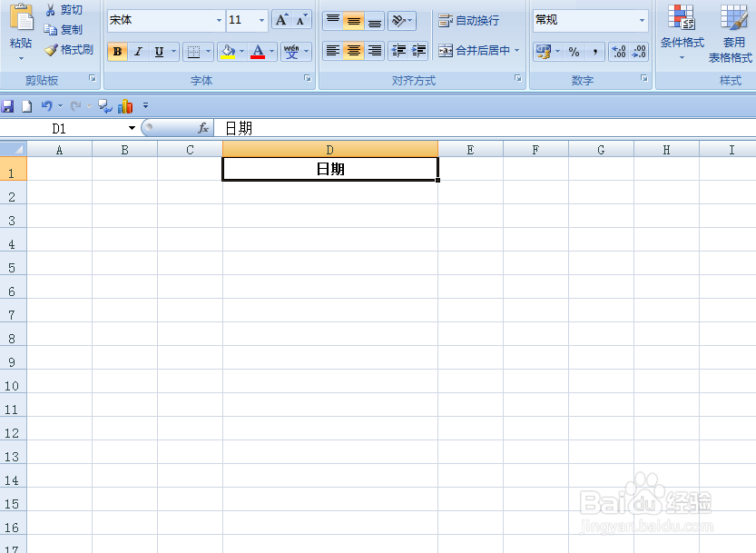Select the Format Painter (格式刷) brush
This screenshot has height=553, width=756.
coord(68,49)
